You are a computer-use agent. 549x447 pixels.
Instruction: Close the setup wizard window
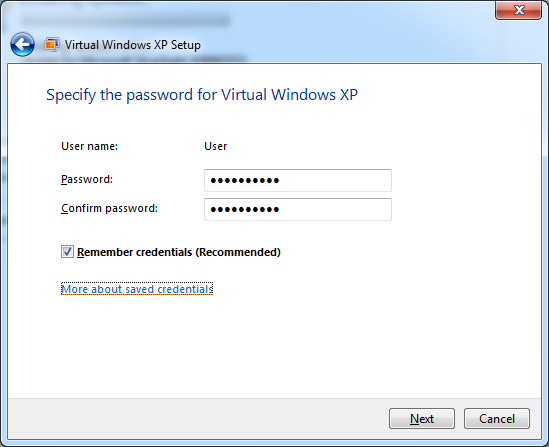518,10
